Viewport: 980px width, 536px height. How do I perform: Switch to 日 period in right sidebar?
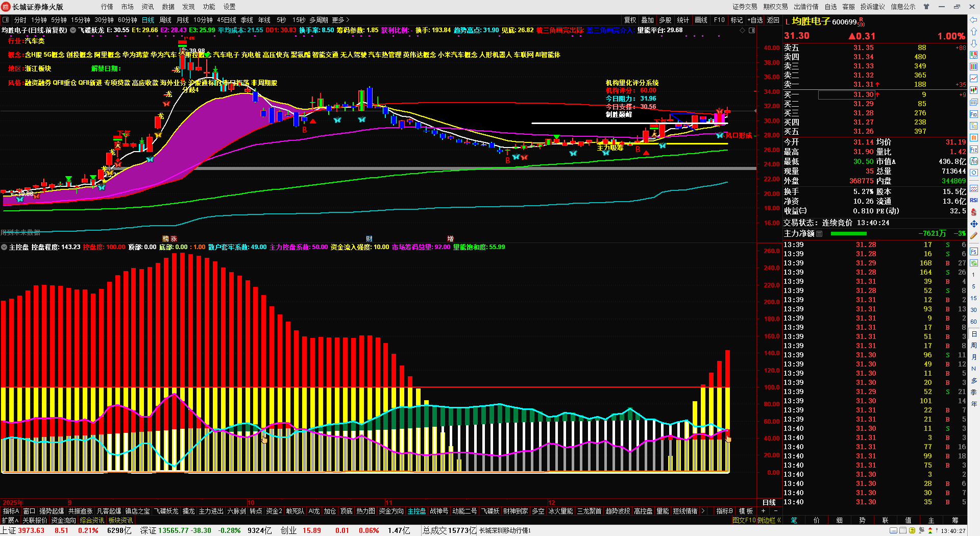(x=974, y=334)
